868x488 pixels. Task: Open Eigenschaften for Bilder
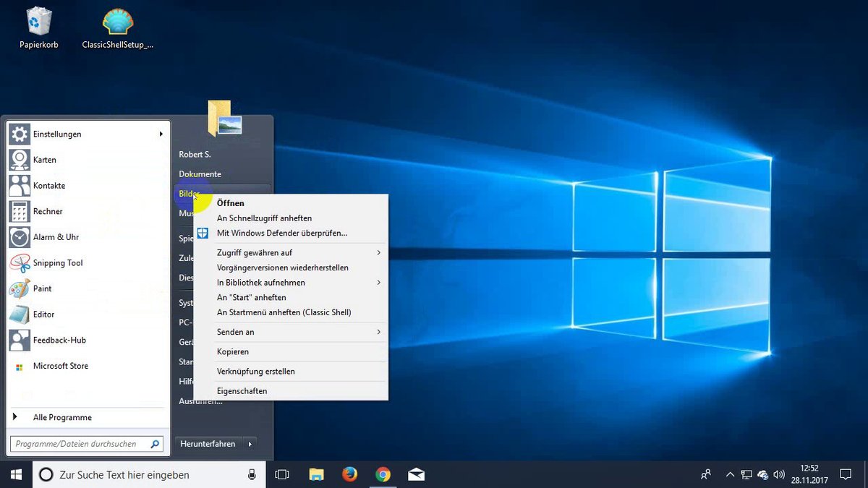(x=240, y=390)
